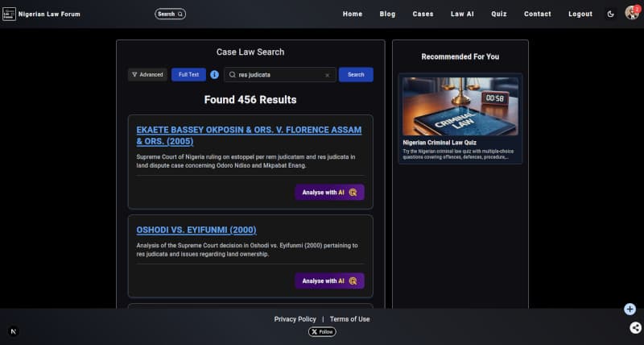Screen dimensions: 644x345
Task: Click the blue Search button
Action: pos(356,75)
